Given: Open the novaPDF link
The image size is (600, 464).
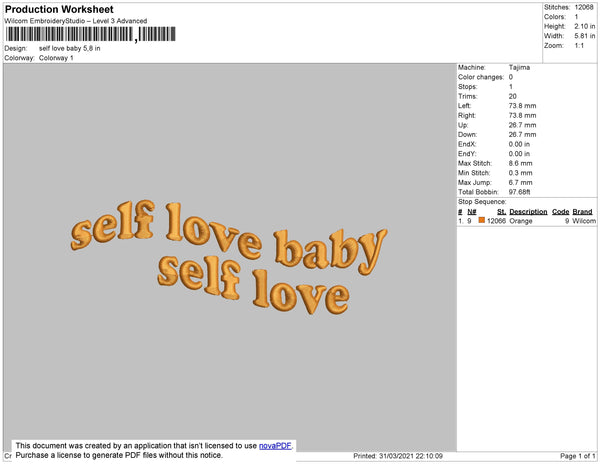Looking at the screenshot, I should tap(275, 446).
